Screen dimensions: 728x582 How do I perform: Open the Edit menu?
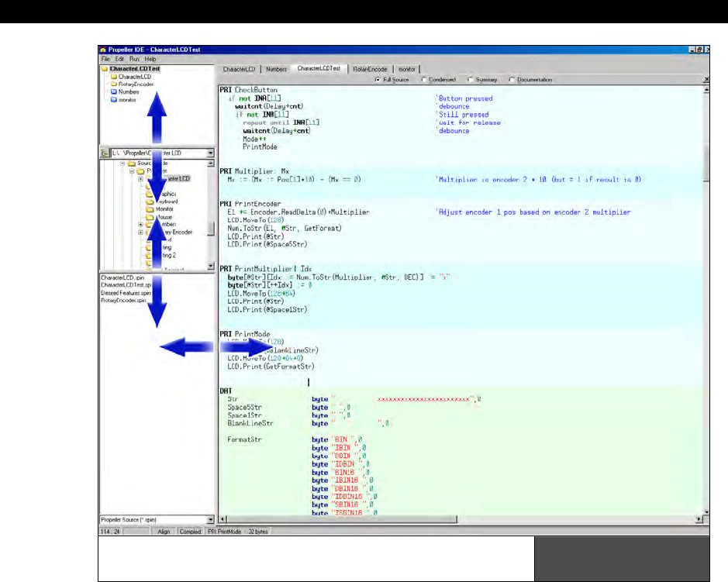[119, 59]
